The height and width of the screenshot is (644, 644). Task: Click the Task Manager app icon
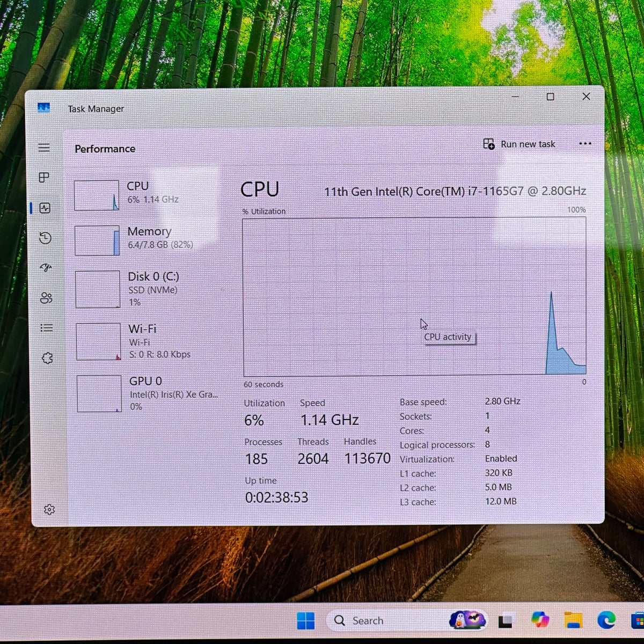[44, 107]
